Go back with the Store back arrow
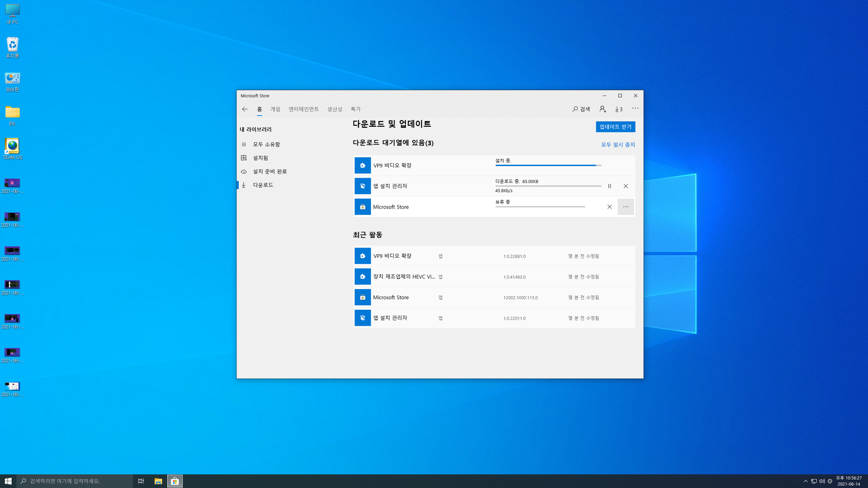868x488 pixels. pyautogui.click(x=245, y=109)
